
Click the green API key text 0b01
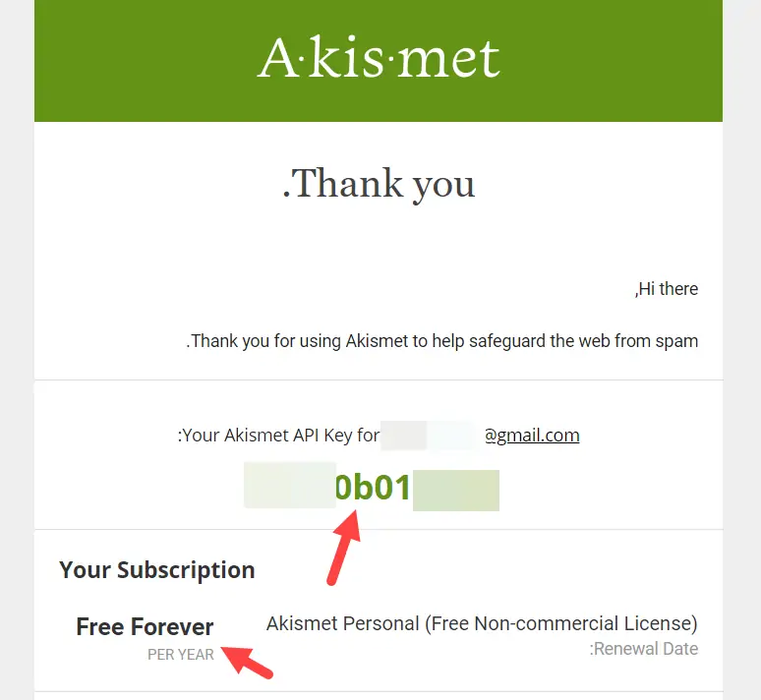pos(374,488)
